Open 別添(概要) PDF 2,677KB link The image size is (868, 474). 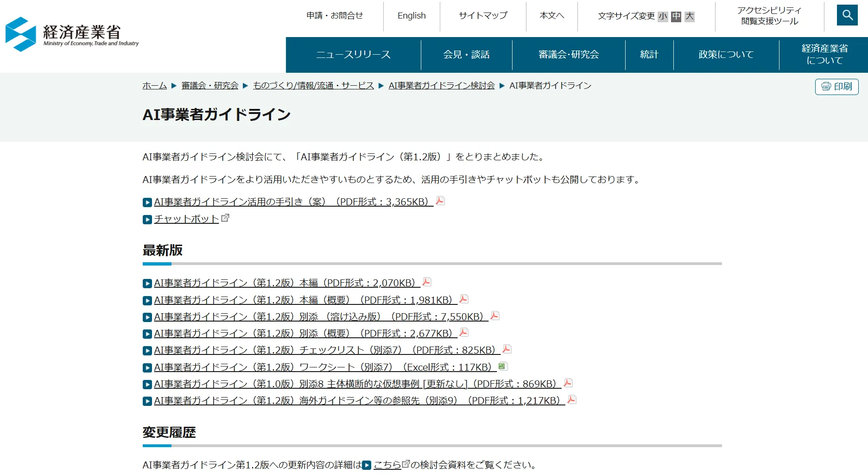click(x=305, y=334)
